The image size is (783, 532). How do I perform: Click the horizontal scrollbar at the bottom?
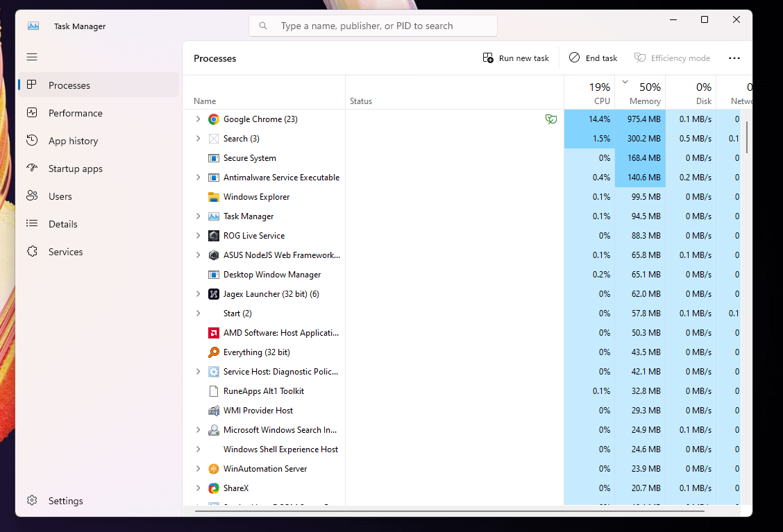[449, 511]
